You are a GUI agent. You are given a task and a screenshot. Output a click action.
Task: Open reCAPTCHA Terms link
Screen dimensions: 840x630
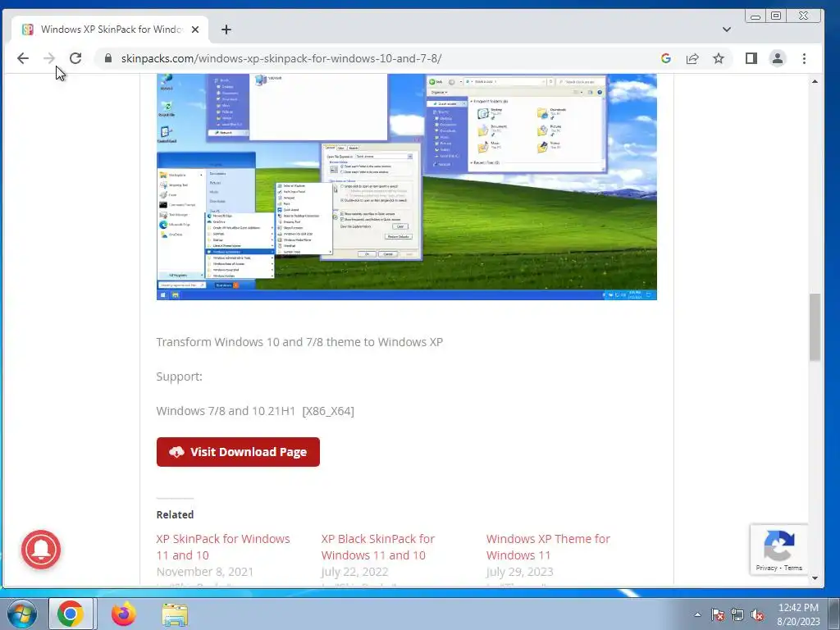(x=793, y=568)
